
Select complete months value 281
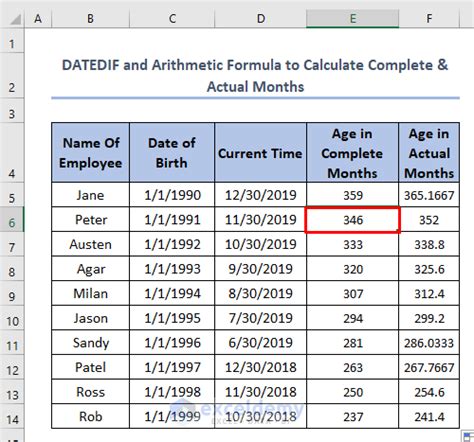352,343
